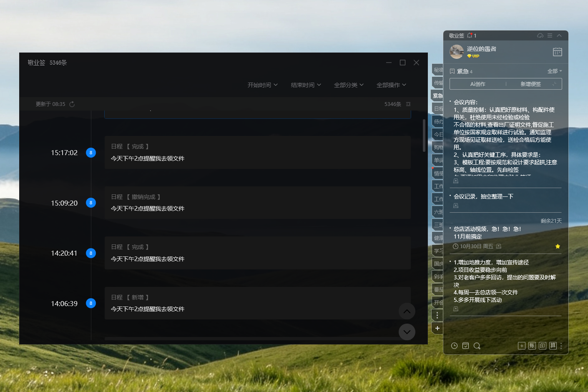Viewport: 588px width, 392px height.
Task: Select the 紧急 category tab
Action: pyautogui.click(x=437, y=95)
